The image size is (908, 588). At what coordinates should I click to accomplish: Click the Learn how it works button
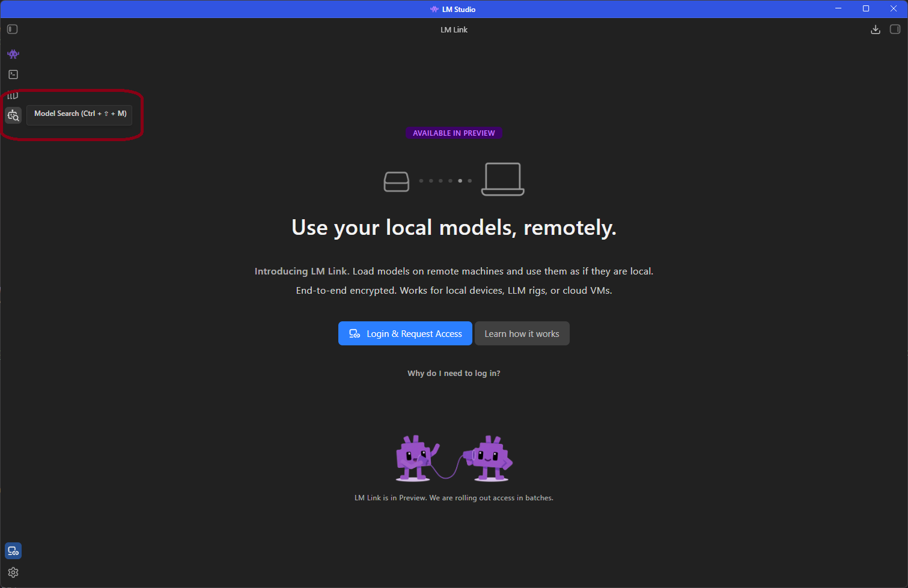522,333
